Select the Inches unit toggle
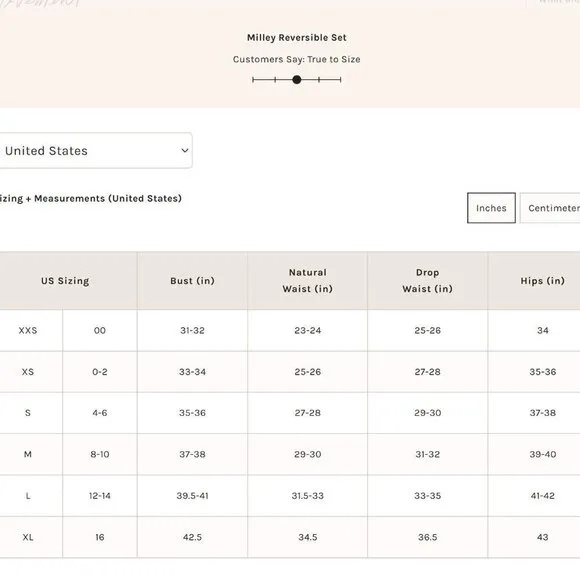 [x=491, y=208]
